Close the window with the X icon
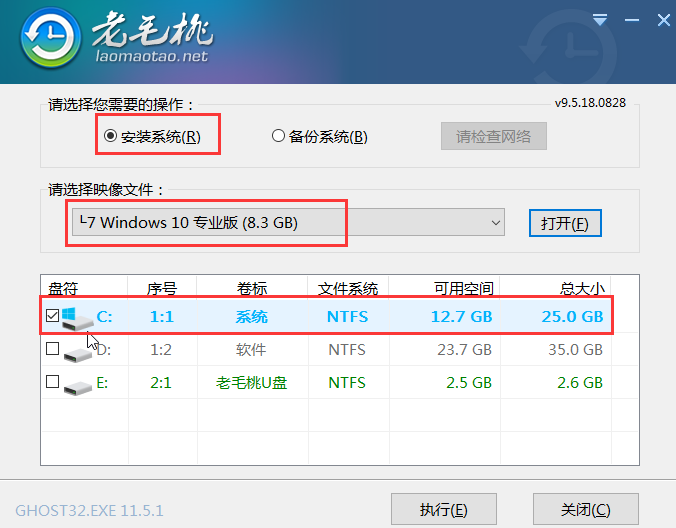This screenshot has width=676, height=528. point(663,20)
